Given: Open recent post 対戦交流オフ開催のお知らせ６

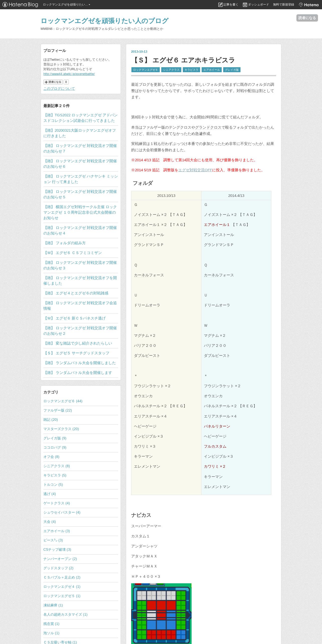Looking at the screenshot, I should tap(80, 164).
